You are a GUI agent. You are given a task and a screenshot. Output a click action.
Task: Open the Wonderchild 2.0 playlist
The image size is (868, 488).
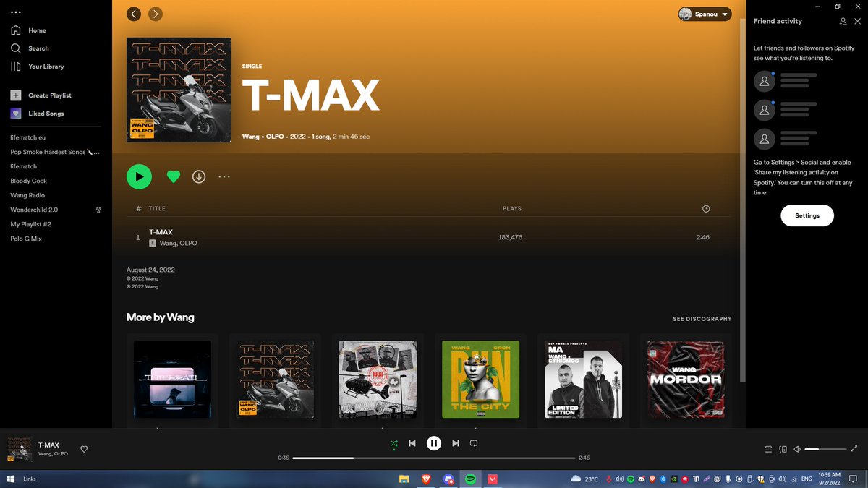(x=34, y=210)
